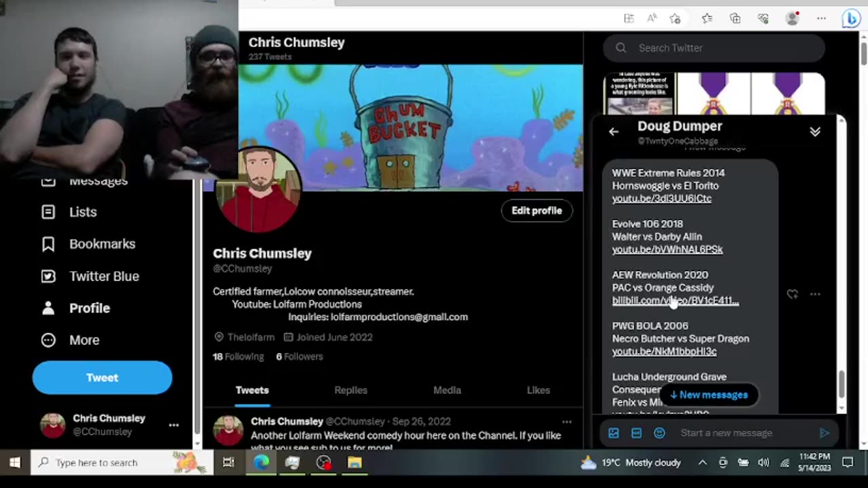
Task: Open the Edge profile account icon
Action: pyautogui.click(x=792, y=19)
